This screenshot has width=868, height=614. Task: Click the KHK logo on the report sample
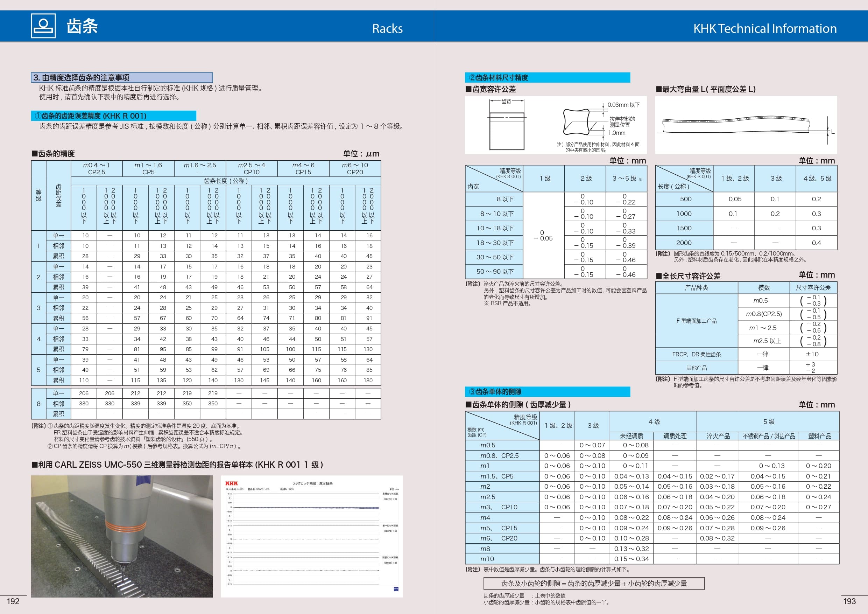(231, 483)
